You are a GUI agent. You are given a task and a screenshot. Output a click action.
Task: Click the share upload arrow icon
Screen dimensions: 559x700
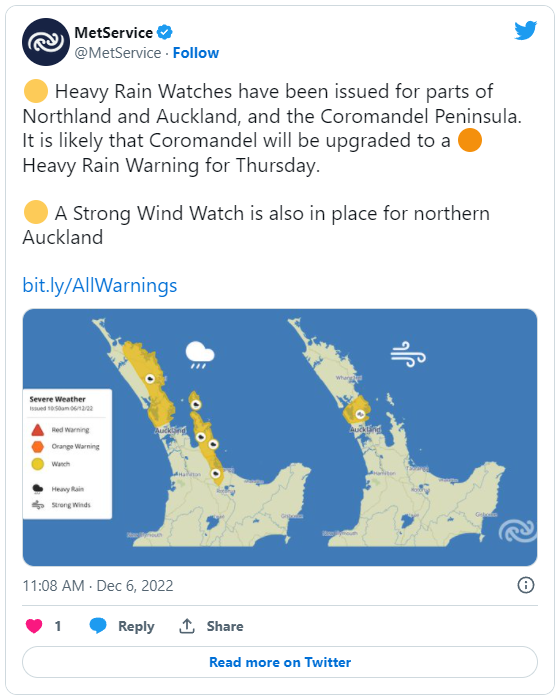coord(187,626)
